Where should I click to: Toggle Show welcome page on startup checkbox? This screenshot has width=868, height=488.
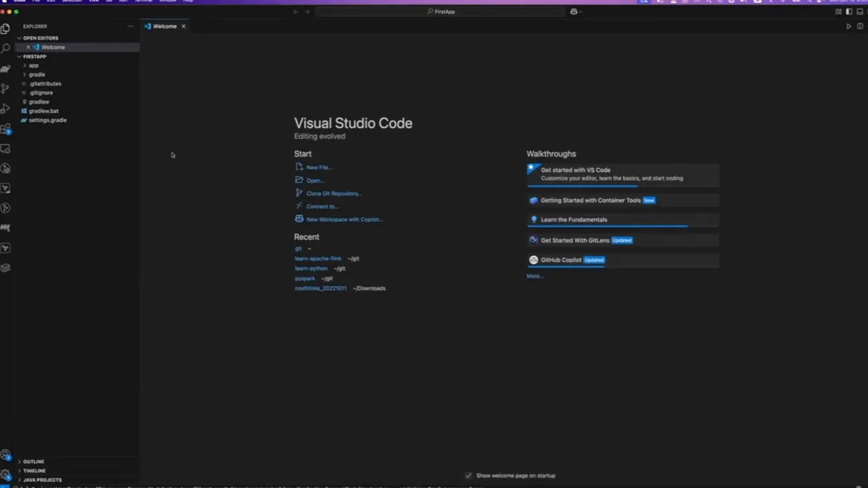(468, 476)
